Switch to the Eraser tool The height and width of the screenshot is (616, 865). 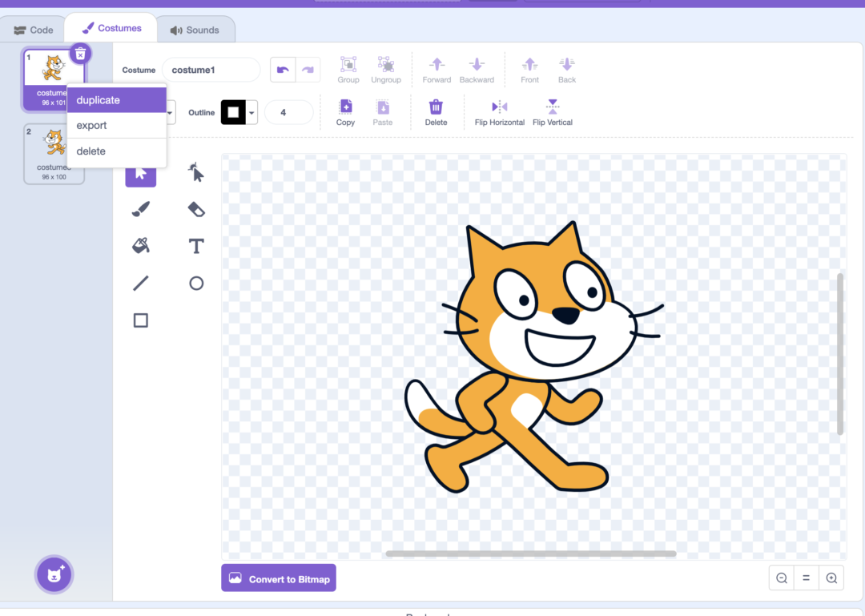point(196,209)
